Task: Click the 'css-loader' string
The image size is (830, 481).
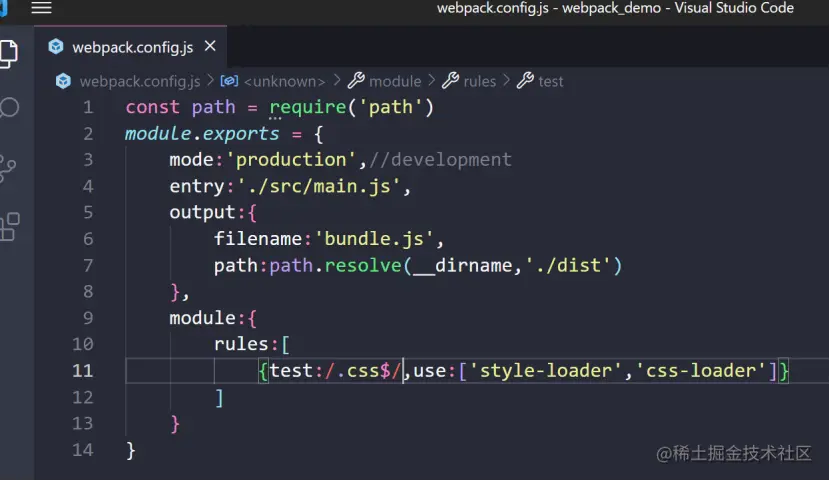Action: [700, 370]
